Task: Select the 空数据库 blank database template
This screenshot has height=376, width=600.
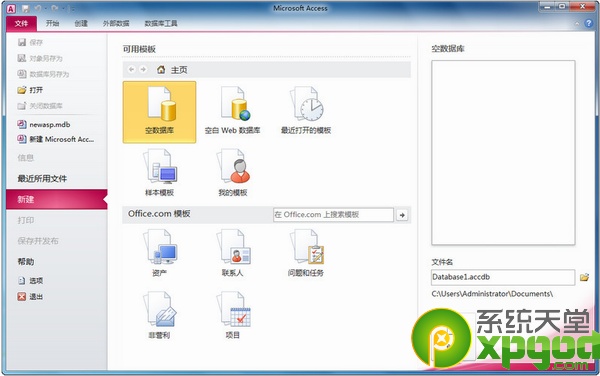Action: pos(159,112)
